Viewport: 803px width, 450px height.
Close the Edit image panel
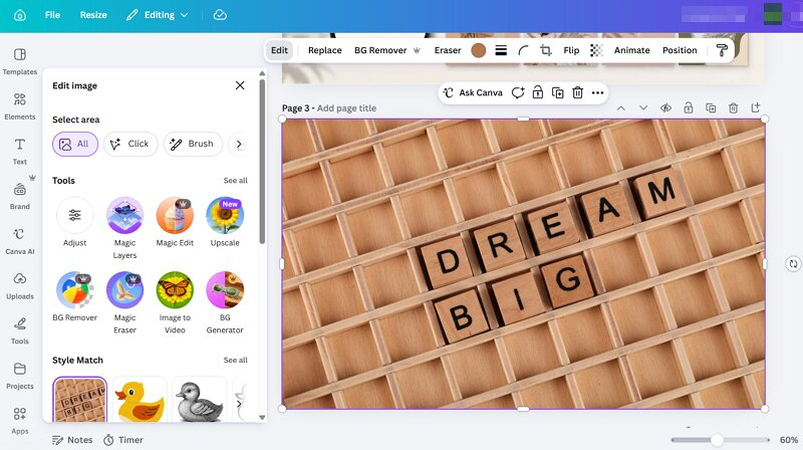click(240, 85)
